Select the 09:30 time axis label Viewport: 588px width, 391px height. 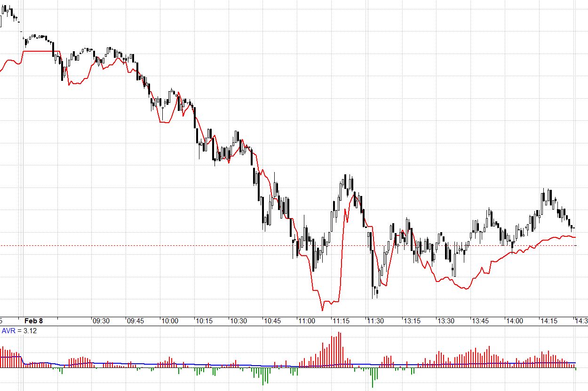pyautogui.click(x=101, y=321)
